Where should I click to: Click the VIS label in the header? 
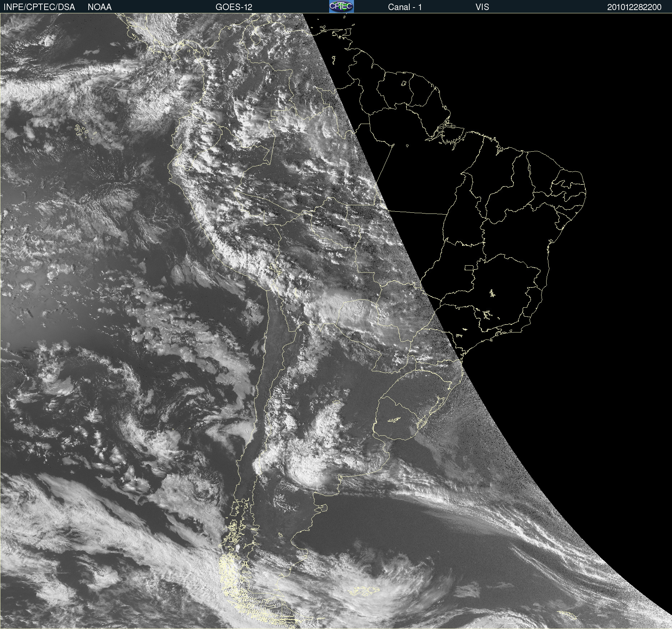[x=482, y=7]
